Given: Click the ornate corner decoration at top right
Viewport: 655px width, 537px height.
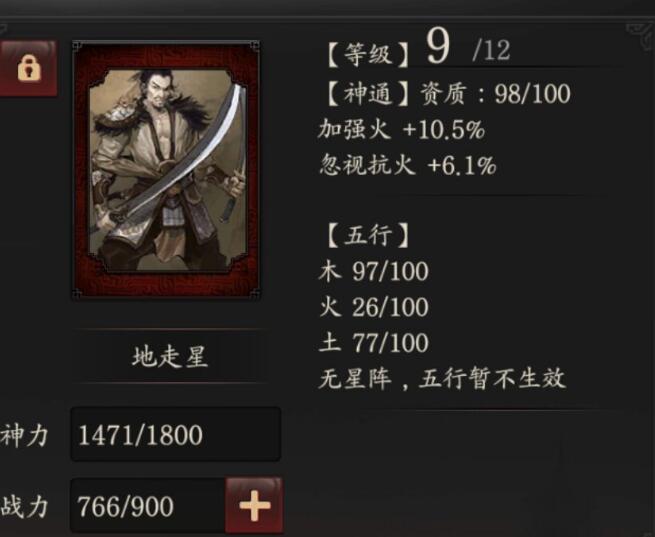Looking at the screenshot, I should tap(640, 35).
